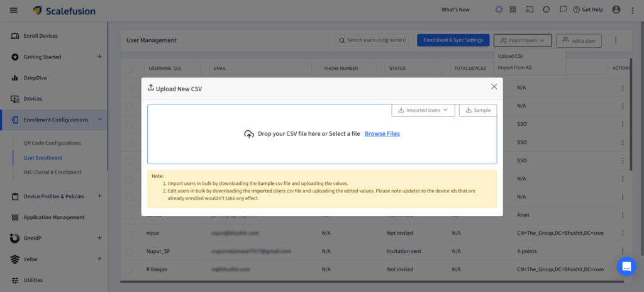Filter by Status column
Image resolution: width=644 pixels, height=292 pixels.
click(413, 68)
